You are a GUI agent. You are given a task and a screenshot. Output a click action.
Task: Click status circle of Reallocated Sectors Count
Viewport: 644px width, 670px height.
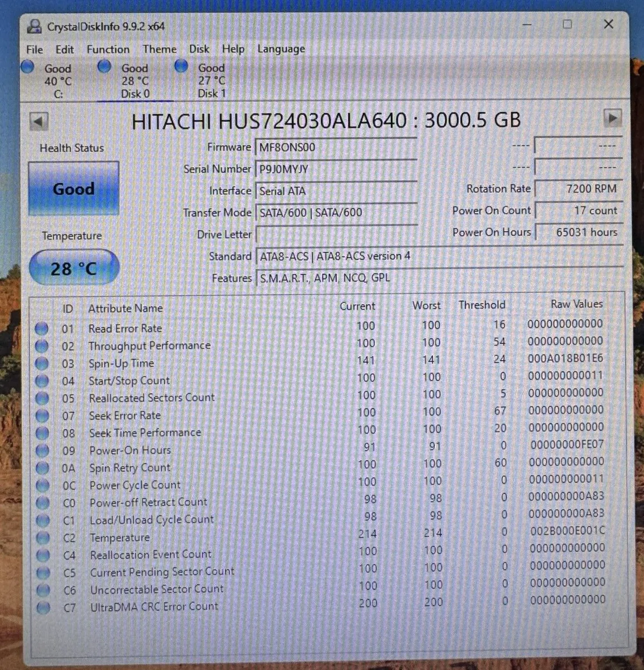point(42,398)
